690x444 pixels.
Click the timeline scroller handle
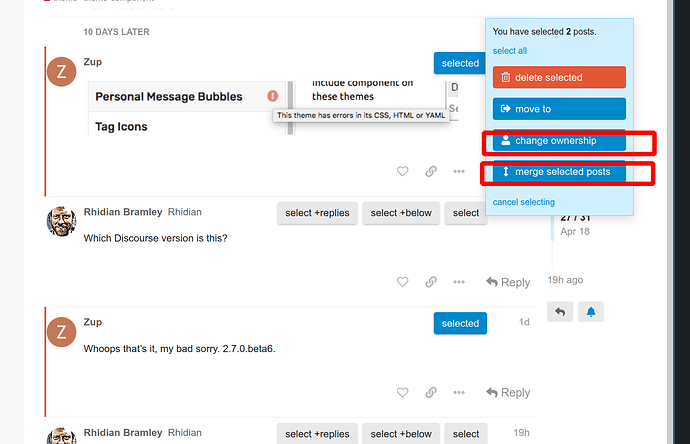tap(552, 228)
